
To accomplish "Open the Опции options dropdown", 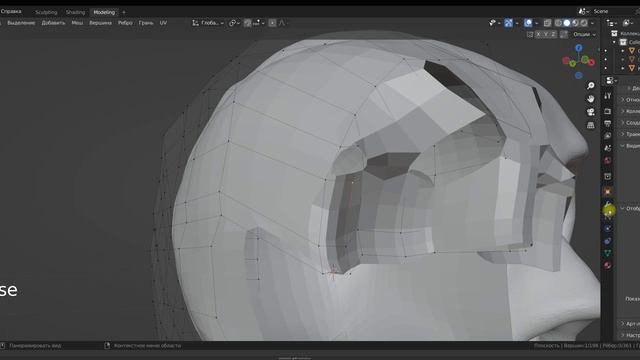I will [x=584, y=35].
